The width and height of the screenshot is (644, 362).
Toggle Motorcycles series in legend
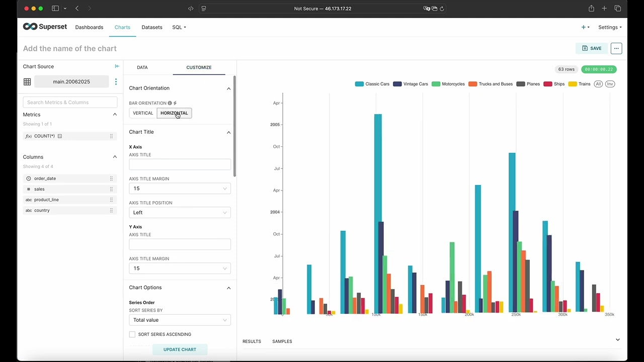click(x=448, y=84)
